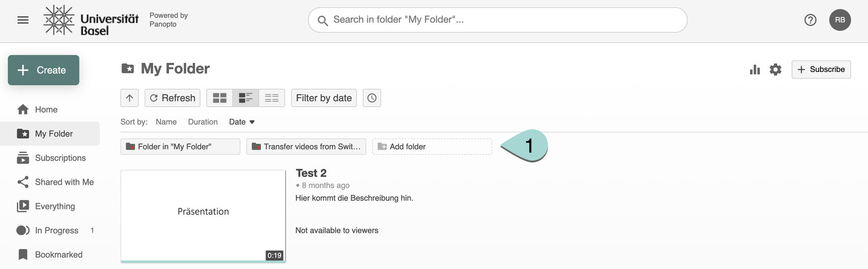868x269 pixels.
Task: Open the clock scheduled recordings icon
Action: [372, 98]
